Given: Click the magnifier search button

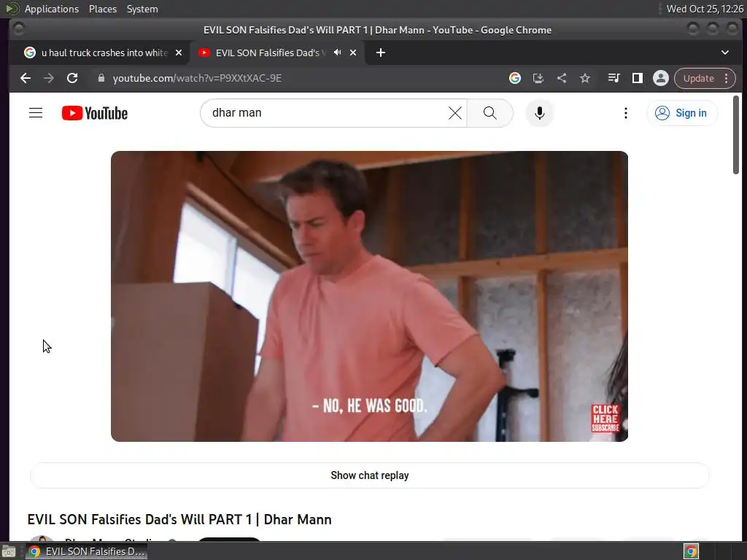Looking at the screenshot, I should tap(489, 113).
